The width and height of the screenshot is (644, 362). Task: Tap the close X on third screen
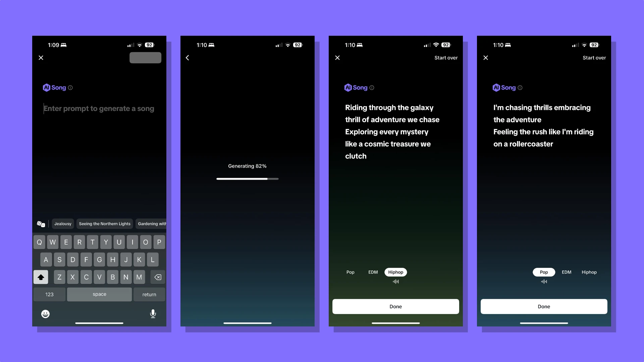pos(337,57)
